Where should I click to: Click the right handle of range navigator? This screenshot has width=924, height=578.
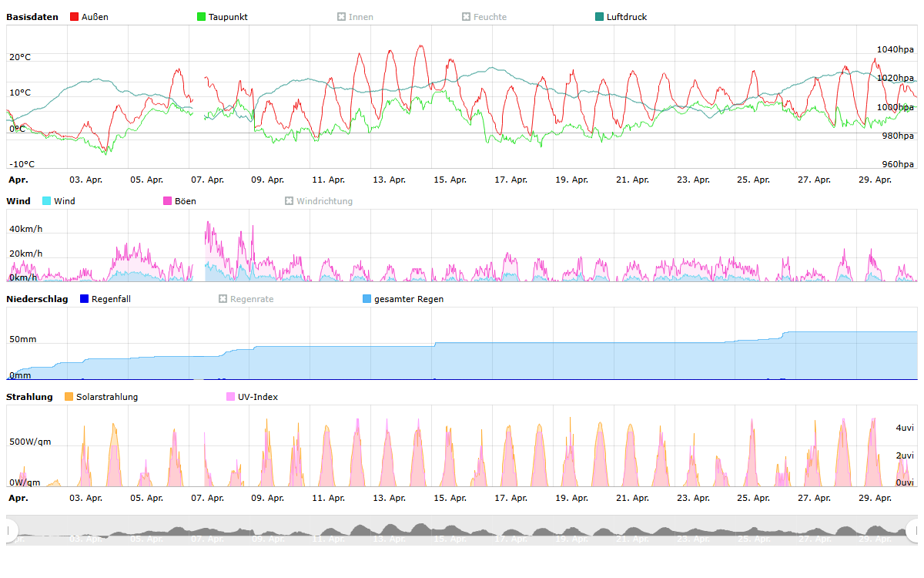(x=912, y=530)
